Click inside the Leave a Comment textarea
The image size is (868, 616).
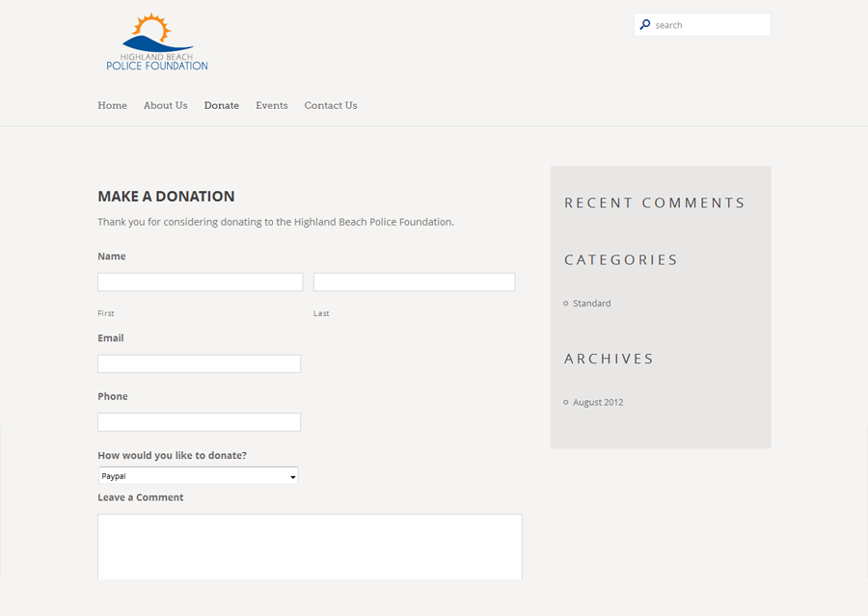tap(309, 546)
